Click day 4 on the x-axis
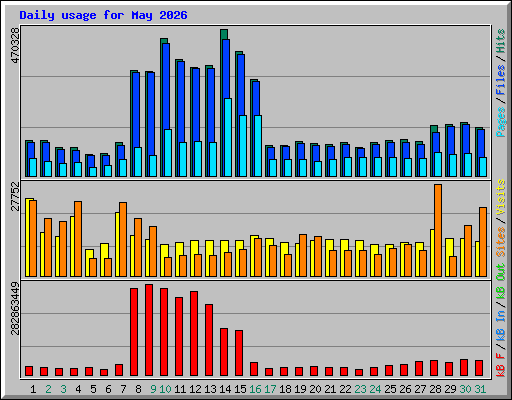 click(78, 389)
